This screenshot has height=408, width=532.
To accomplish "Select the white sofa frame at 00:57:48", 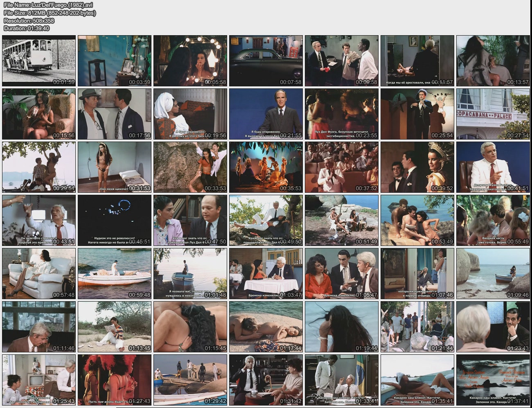I will [39, 273].
